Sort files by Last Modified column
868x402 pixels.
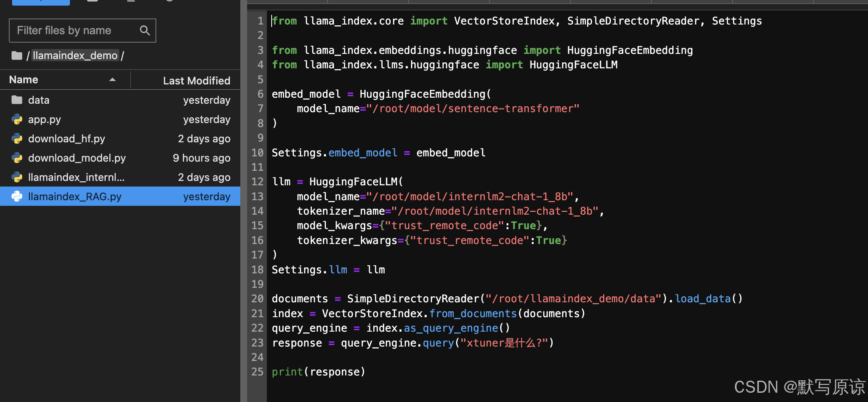(x=197, y=80)
